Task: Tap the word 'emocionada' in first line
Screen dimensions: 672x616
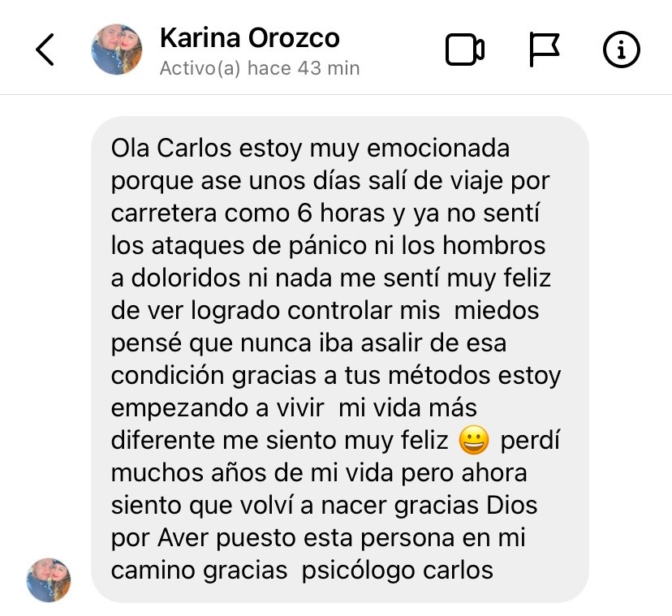Action: pyautogui.click(x=438, y=149)
